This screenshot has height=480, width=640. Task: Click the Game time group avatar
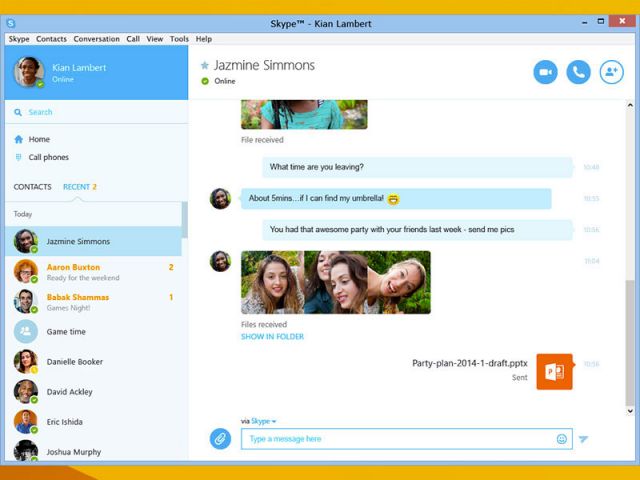[26, 331]
